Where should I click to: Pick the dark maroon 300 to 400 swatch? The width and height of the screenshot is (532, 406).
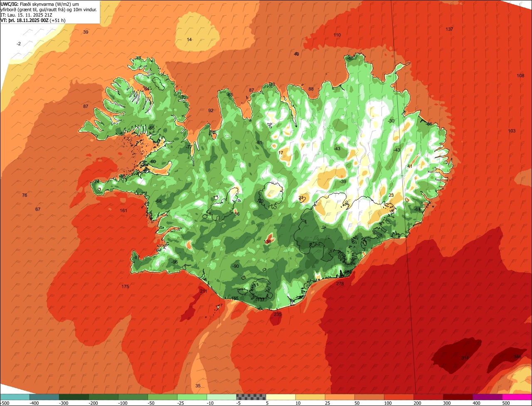[458, 397]
